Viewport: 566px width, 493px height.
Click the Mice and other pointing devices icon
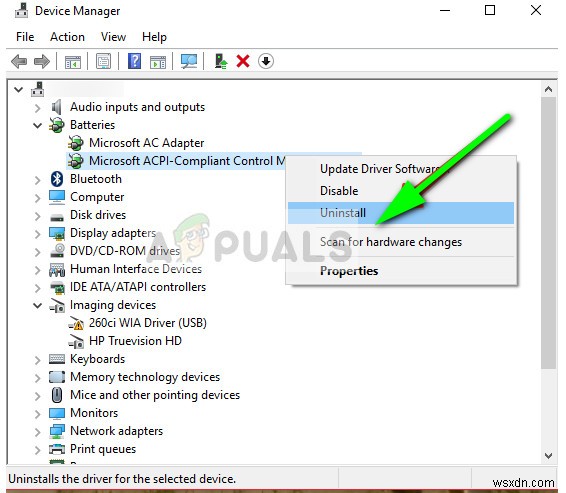coord(57,395)
